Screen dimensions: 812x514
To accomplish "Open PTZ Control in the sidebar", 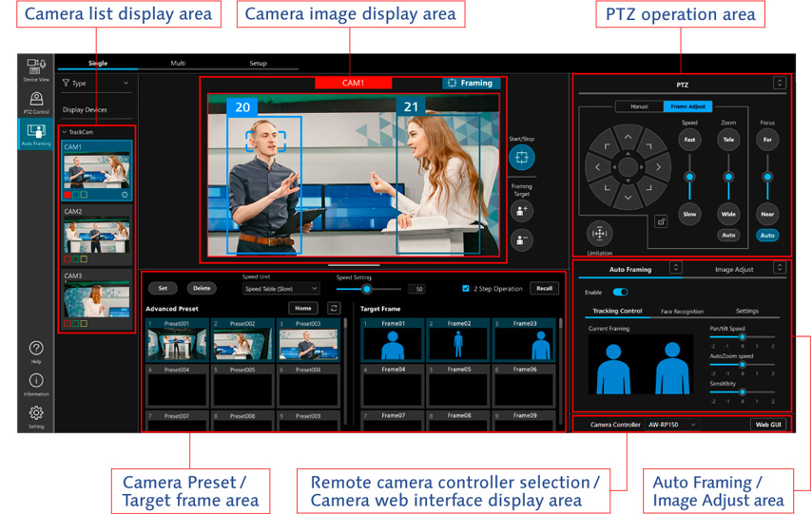I will pos(36,103).
